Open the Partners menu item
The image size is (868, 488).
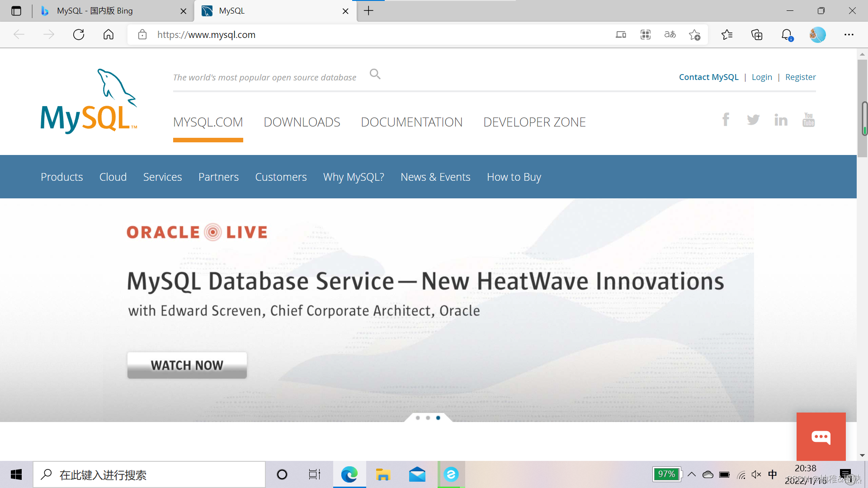218,177
